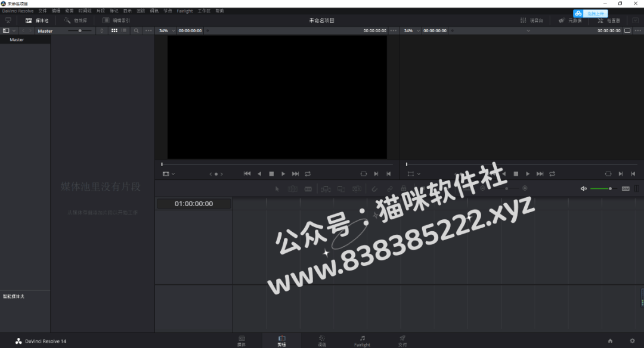Toggle the single viewer mode icon
Screen dimensions: 644x348
click(627, 31)
